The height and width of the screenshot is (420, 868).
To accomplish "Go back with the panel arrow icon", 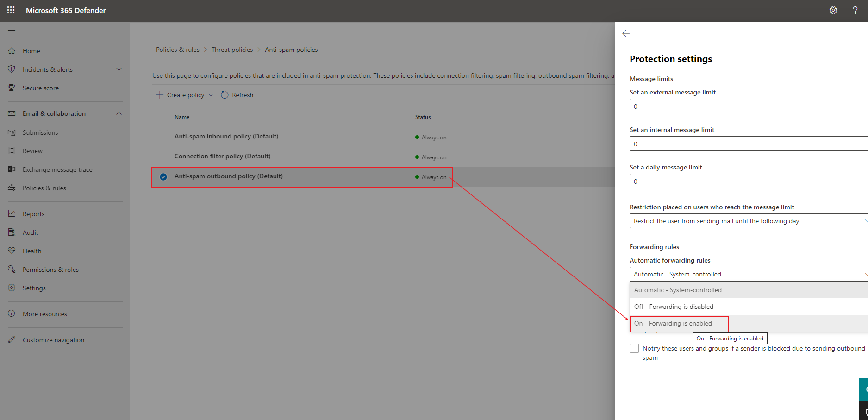I will [x=626, y=33].
